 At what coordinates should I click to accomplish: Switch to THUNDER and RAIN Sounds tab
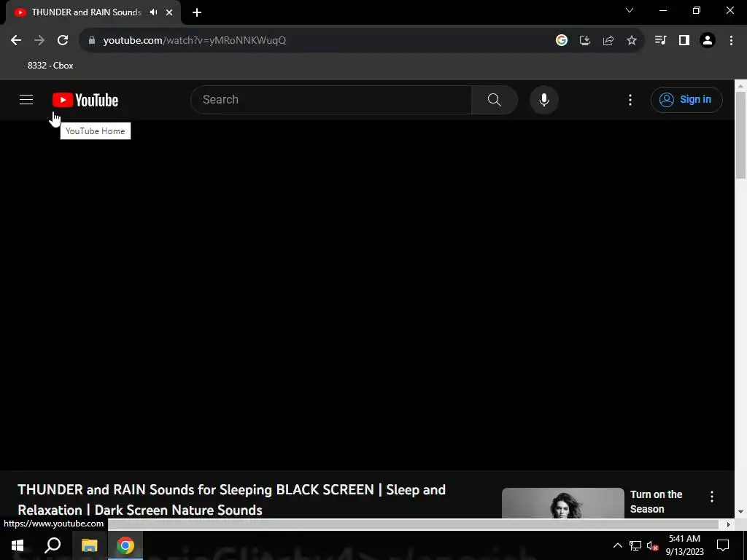[x=86, y=12]
